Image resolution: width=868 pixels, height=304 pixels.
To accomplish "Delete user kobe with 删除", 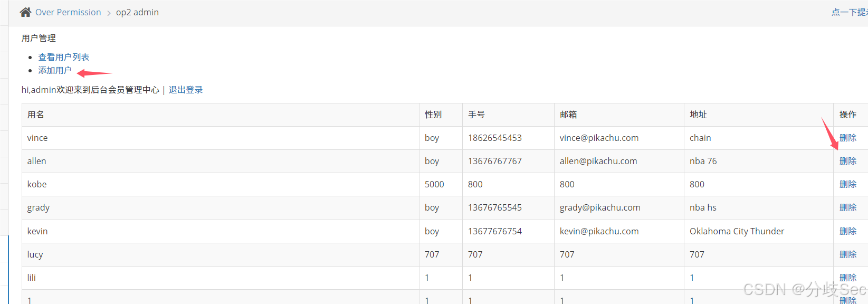I will tap(848, 184).
